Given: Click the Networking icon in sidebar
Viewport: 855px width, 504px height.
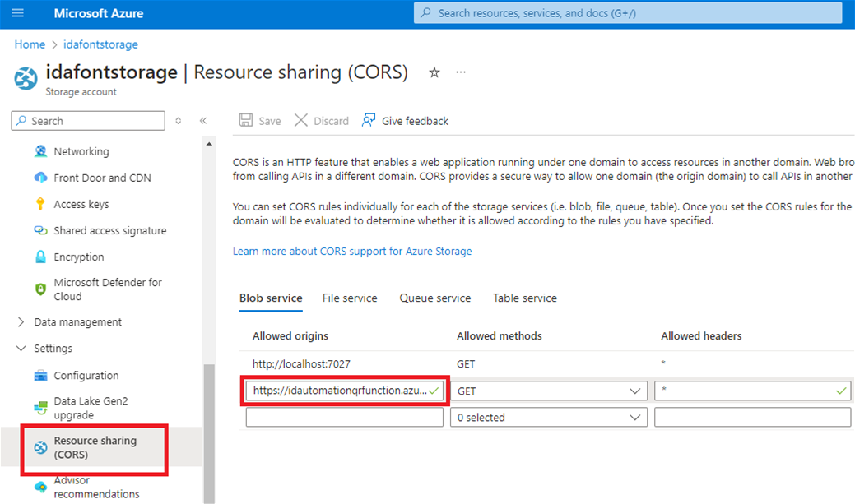Looking at the screenshot, I should point(41,151).
